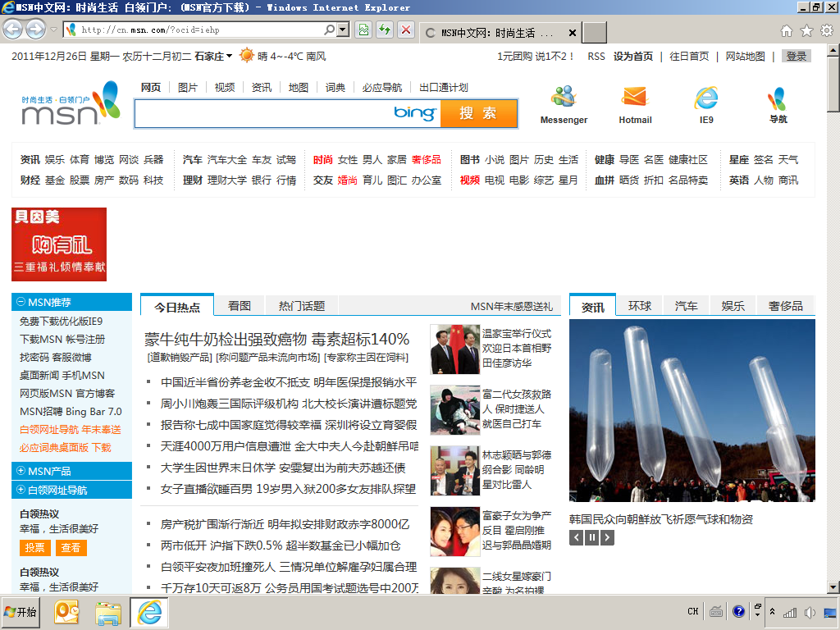Click the CH language indicator

pos(692,611)
